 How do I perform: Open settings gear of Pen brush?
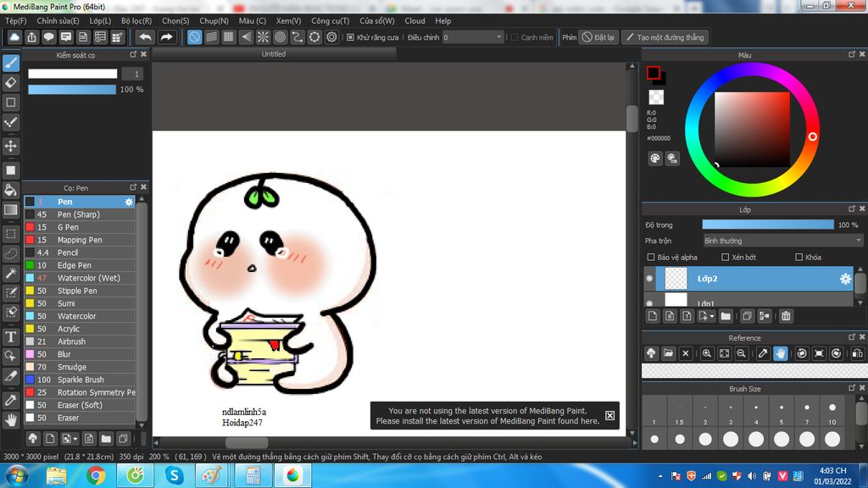[x=129, y=202]
